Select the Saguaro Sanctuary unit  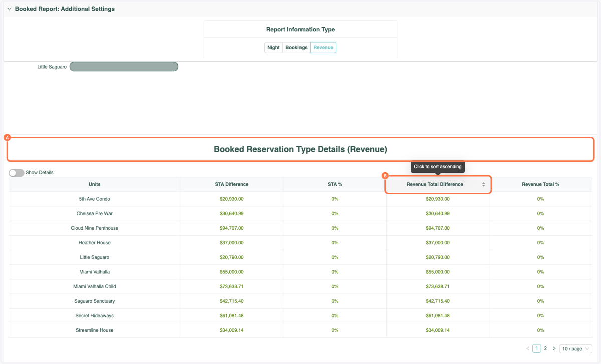coord(95,301)
